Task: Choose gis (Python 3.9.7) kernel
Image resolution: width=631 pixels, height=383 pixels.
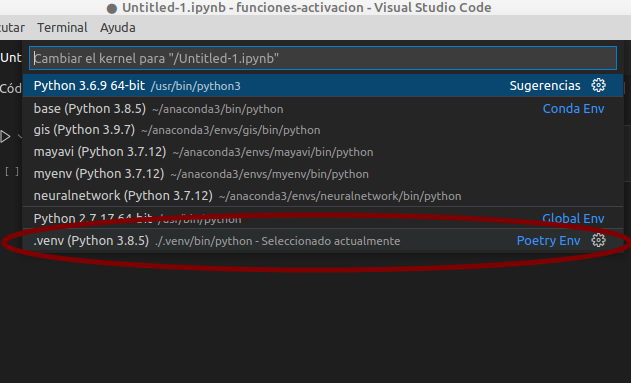Action: tap(323, 130)
